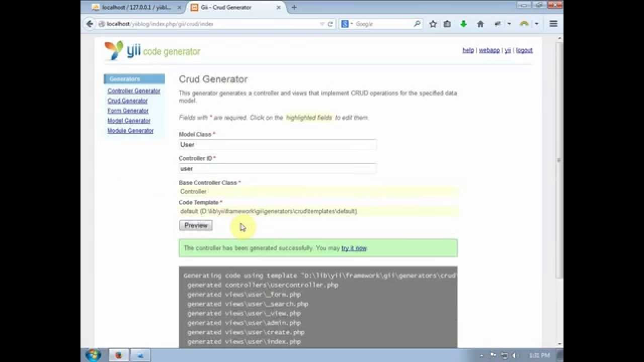
Task: Open Controller Generator in the sidebar
Action: (134, 91)
